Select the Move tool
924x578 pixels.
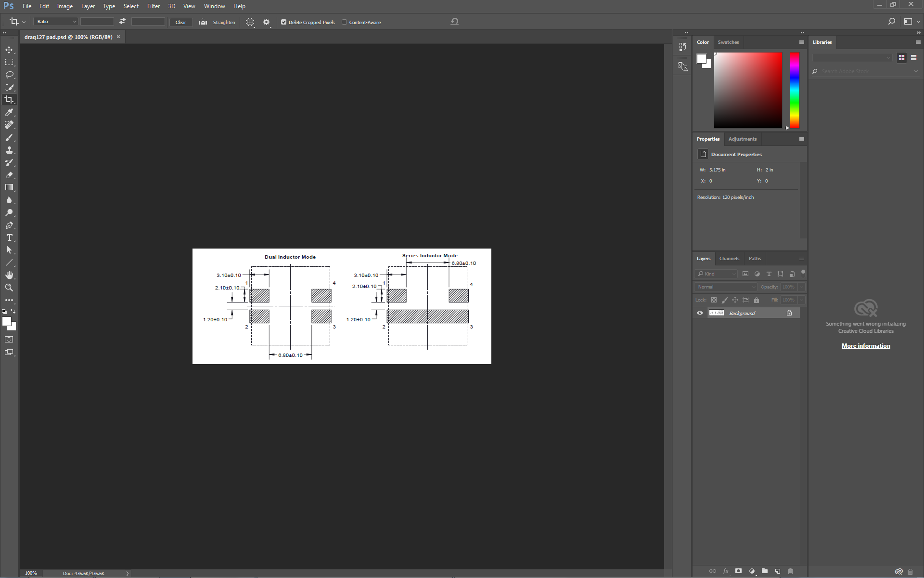point(9,50)
